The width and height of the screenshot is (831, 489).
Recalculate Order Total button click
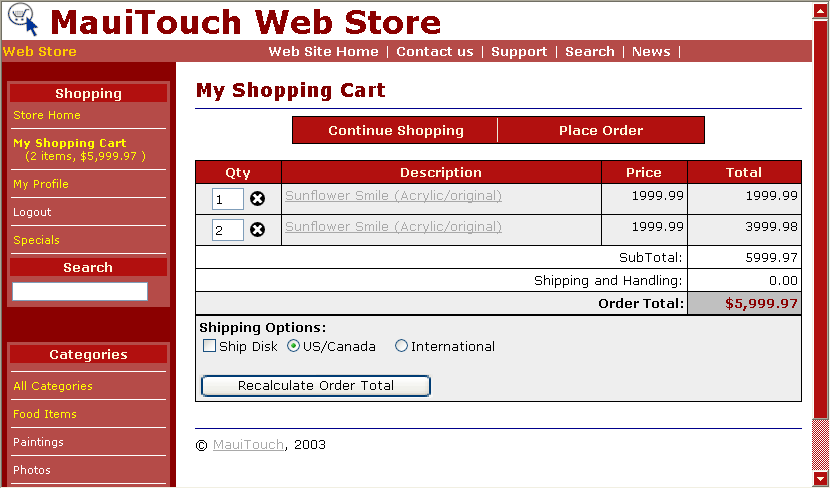[x=316, y=386]
